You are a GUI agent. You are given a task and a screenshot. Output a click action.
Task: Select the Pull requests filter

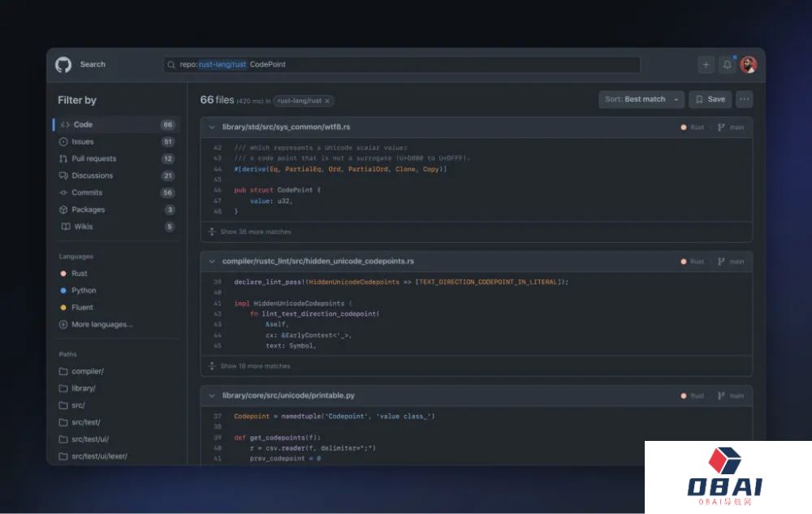93,158
